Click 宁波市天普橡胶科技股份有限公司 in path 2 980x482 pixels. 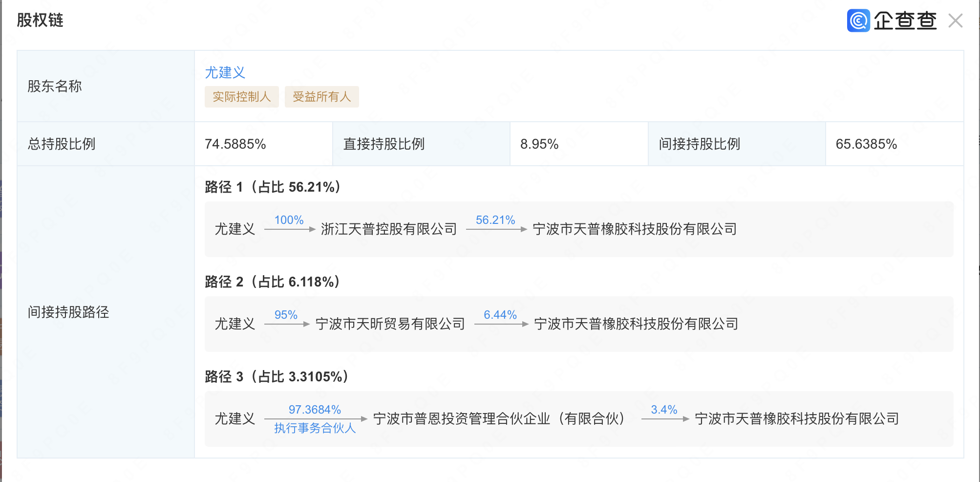636,324
